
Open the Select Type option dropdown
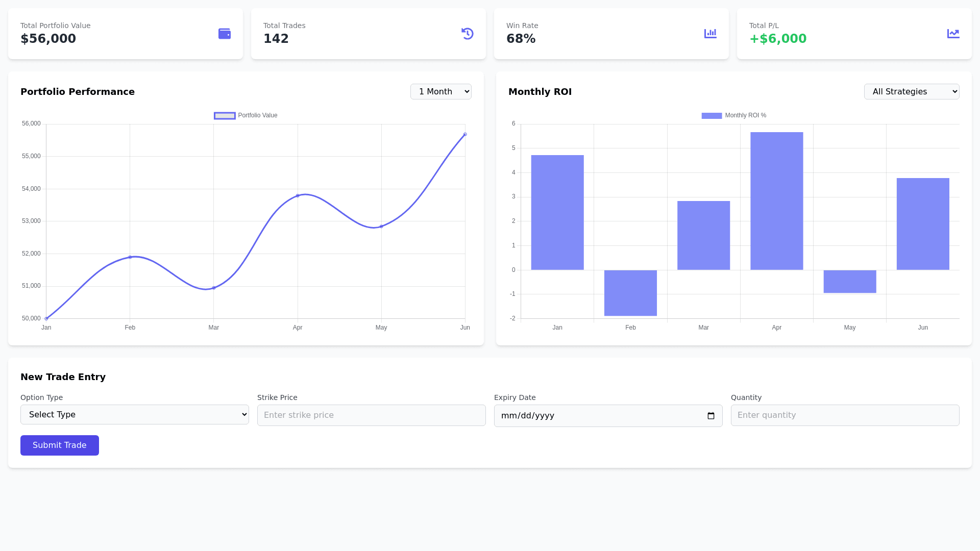(135, 415)
